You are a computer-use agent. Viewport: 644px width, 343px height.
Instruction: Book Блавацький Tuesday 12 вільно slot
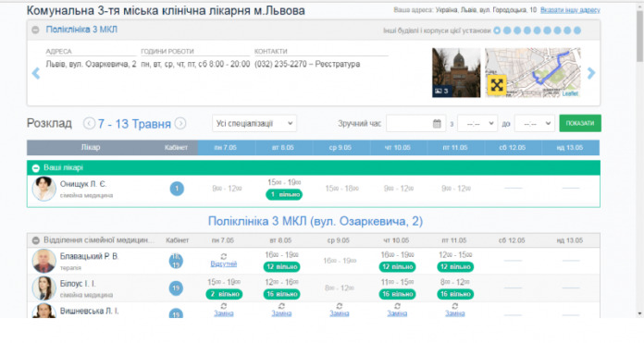281,267
